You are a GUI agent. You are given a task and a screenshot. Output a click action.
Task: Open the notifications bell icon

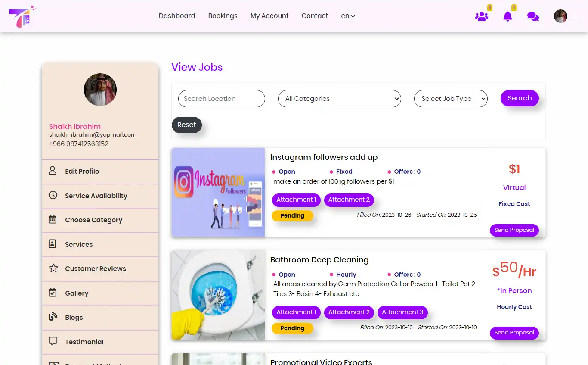coord(508,16)
